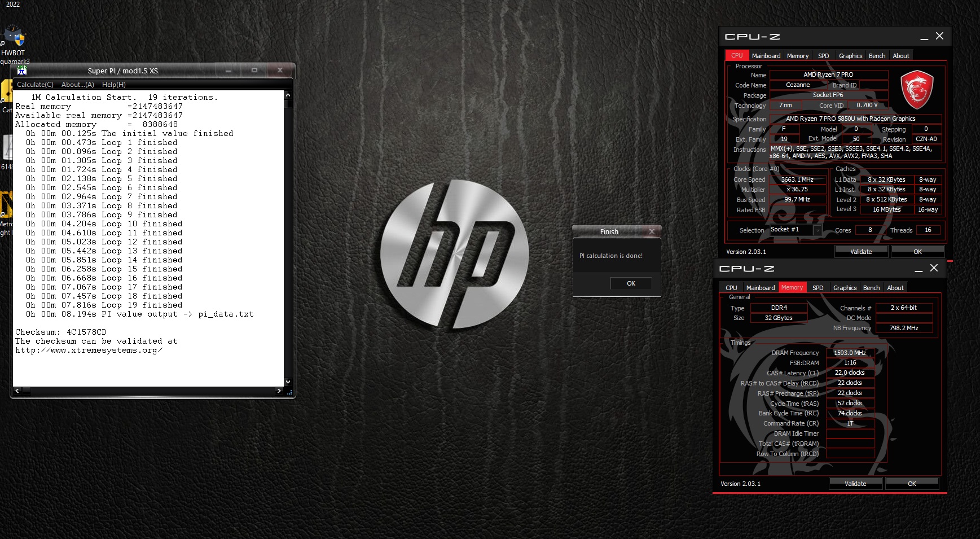980x539 pixels.
Task: Click the CAS# Latency value 22.0 clocks
Action: pos(850,373)
